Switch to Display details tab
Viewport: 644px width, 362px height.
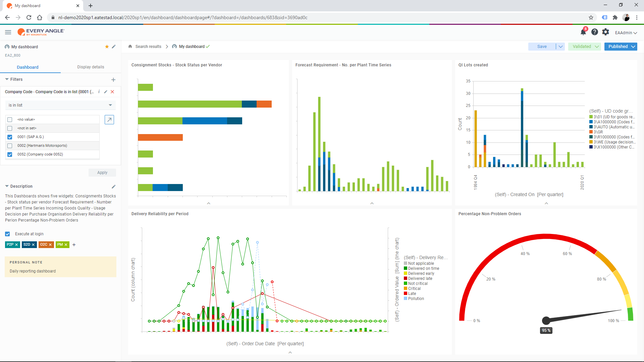point(91,67)
